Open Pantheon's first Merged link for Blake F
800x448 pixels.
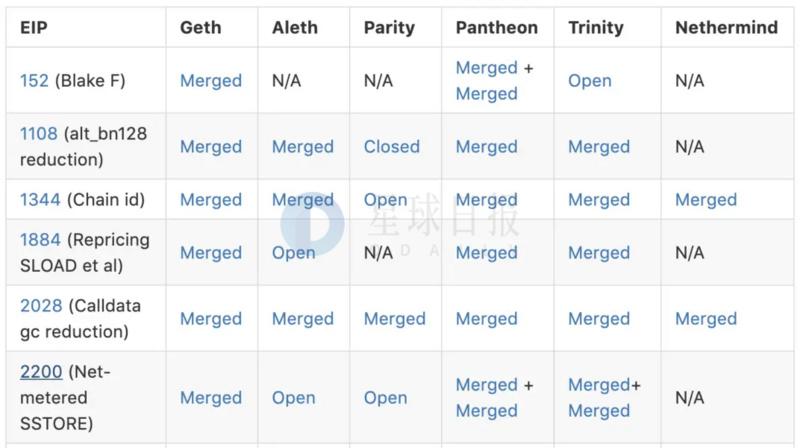(486, 68)
